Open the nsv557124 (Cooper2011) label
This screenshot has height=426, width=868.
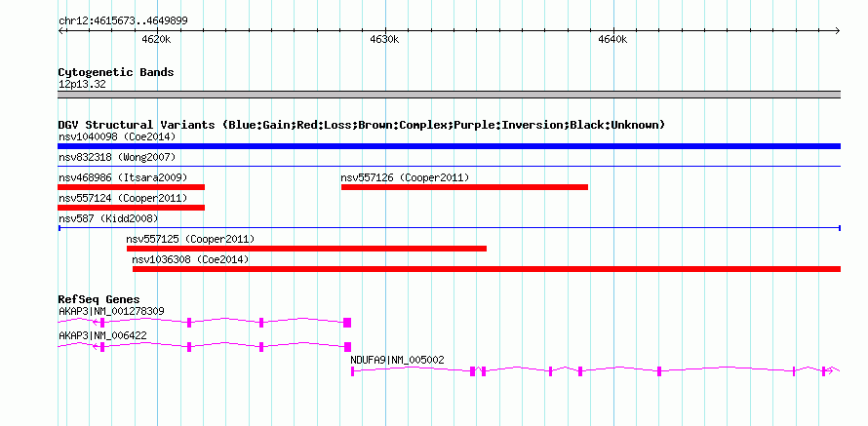[x=123, y=198]
